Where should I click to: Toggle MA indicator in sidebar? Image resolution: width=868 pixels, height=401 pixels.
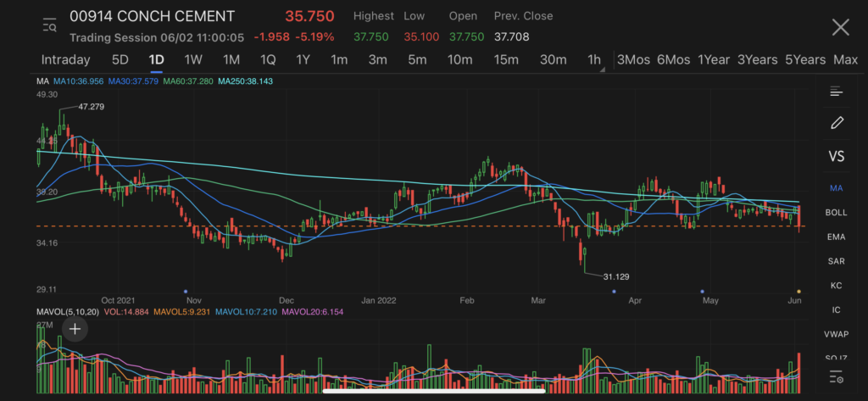pos(836,188)
